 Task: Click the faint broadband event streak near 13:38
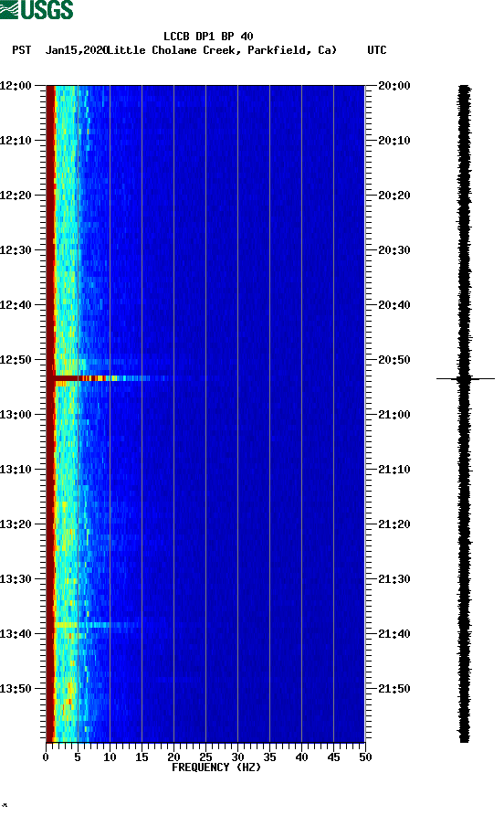[x=96, y=625]
